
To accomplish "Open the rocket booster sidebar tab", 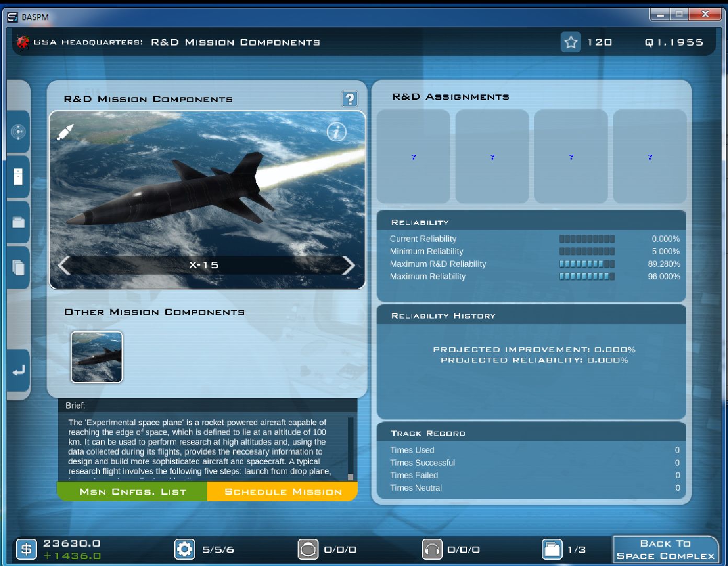I will tap(18, 177).
